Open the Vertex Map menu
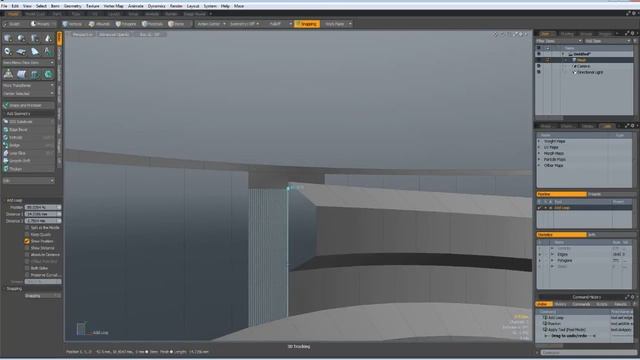The image size is (640, 360). [x=113, y=6]
